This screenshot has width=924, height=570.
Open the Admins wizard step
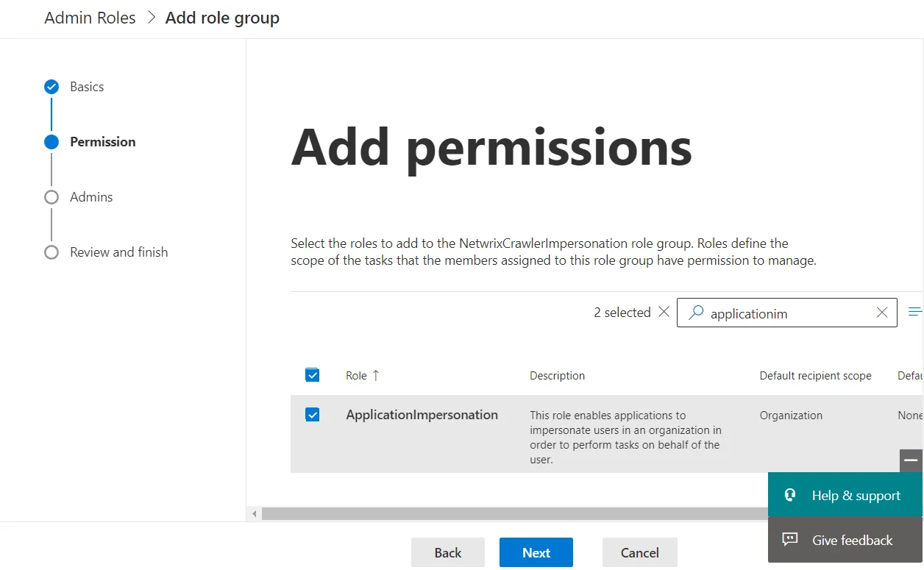click(91, 197)
